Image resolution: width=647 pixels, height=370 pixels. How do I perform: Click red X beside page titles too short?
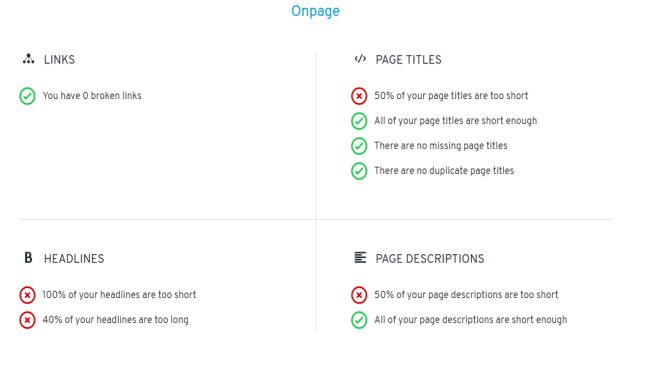(x=359, y=96)
